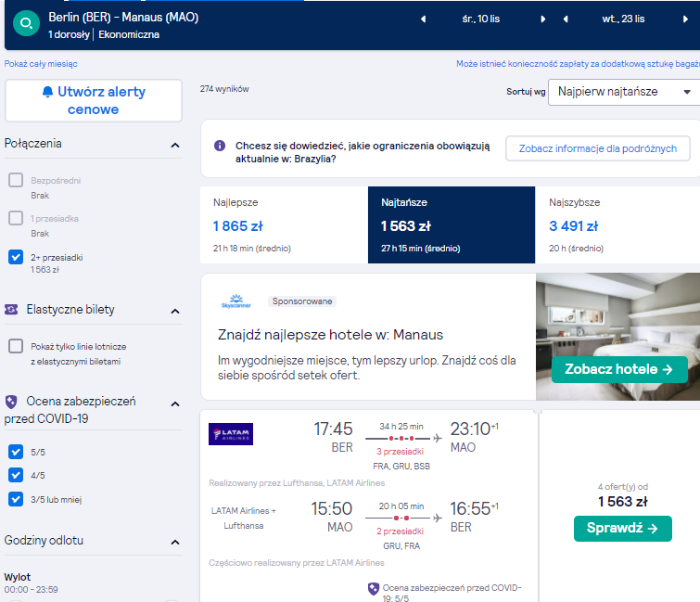This screenshot has width=700, height=602.
Task: Click the info icon in travel restrictions notice
Action: pos(220,146)
